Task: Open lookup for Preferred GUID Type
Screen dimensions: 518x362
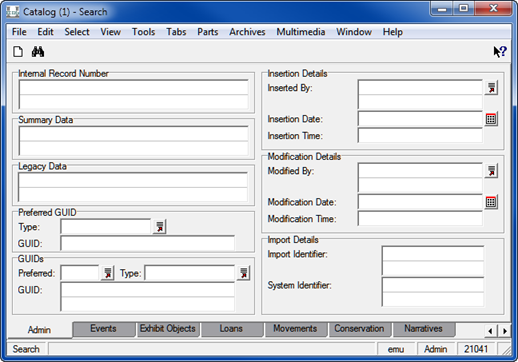Action: pos(160,227)
